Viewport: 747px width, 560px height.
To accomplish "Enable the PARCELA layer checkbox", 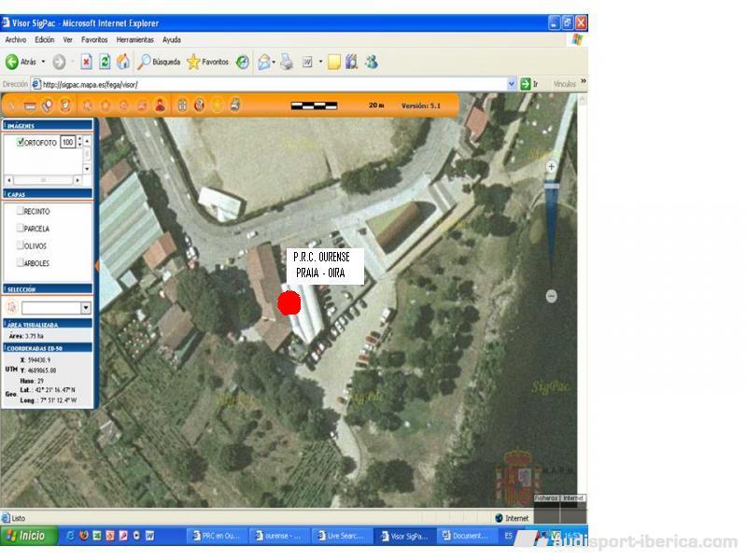I will [20, 228].
